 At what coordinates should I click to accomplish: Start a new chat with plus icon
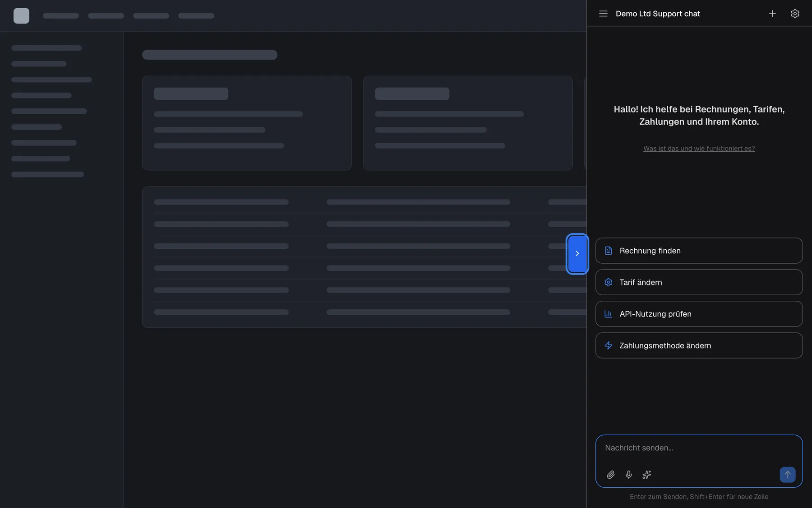tap(772, 14)
